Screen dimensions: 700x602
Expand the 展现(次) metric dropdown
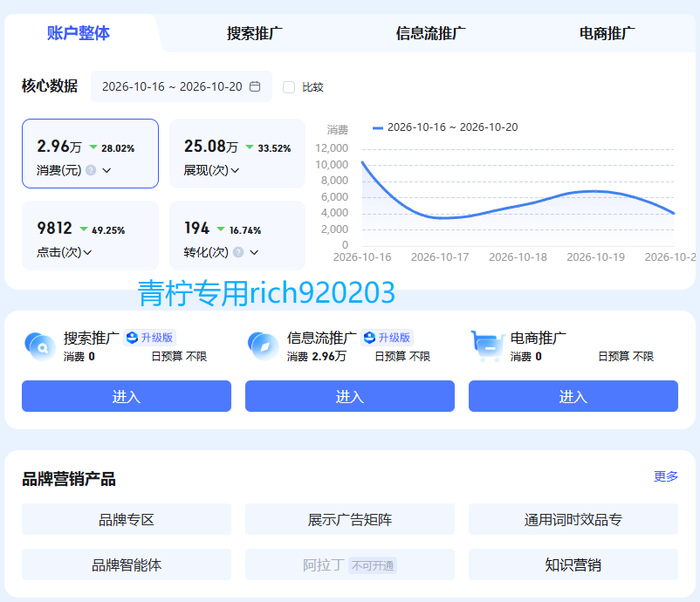[236, 170]
